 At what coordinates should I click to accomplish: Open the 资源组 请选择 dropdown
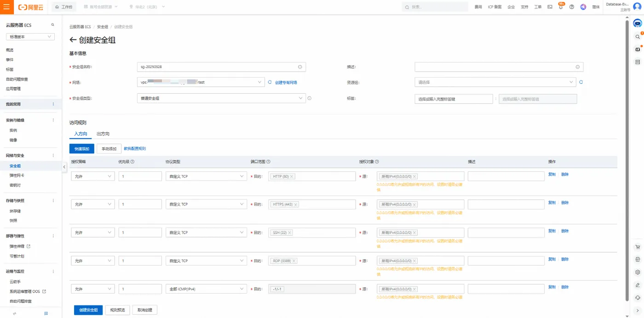tap(495, 82)
